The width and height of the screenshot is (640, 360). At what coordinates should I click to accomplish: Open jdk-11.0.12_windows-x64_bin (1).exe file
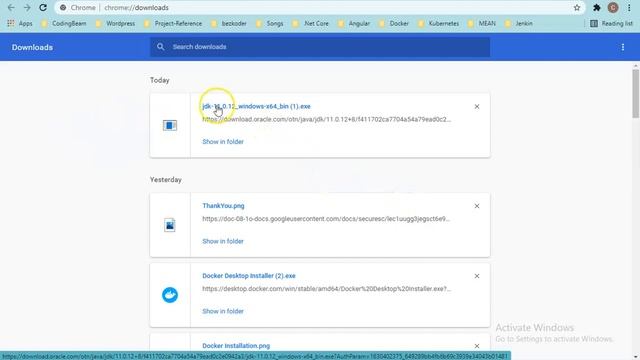click(x=256, y=106)
